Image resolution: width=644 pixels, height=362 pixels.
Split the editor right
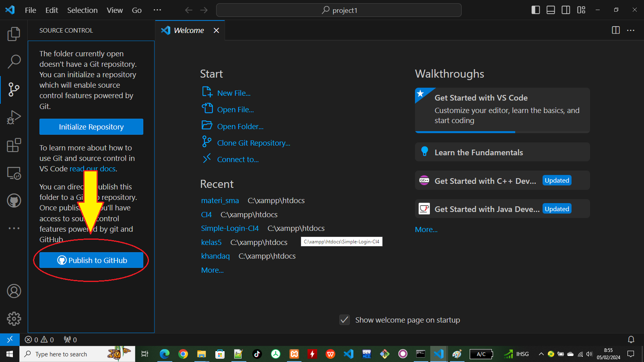[615, 30]
